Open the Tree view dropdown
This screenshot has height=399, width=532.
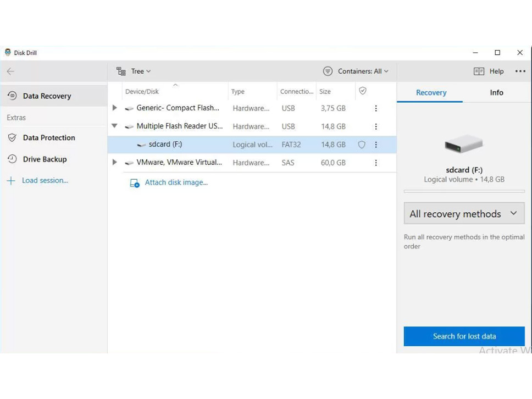[x=134, y=71]
